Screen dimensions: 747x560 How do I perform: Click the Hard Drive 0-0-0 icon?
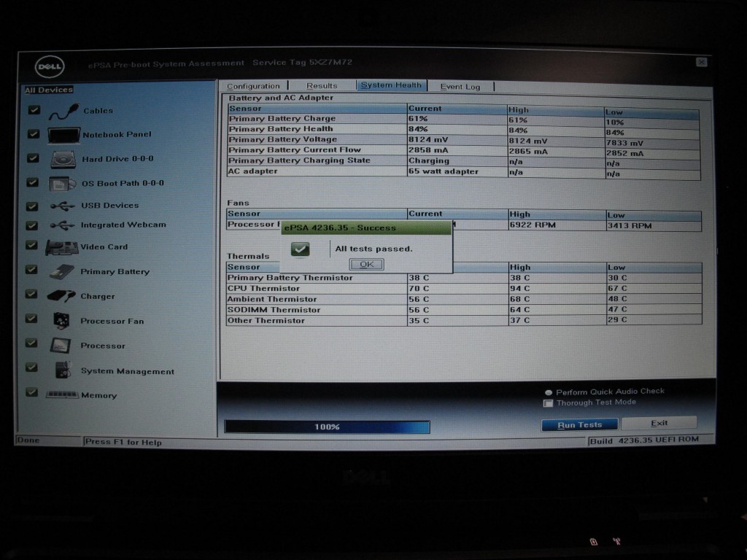[63, 160]
